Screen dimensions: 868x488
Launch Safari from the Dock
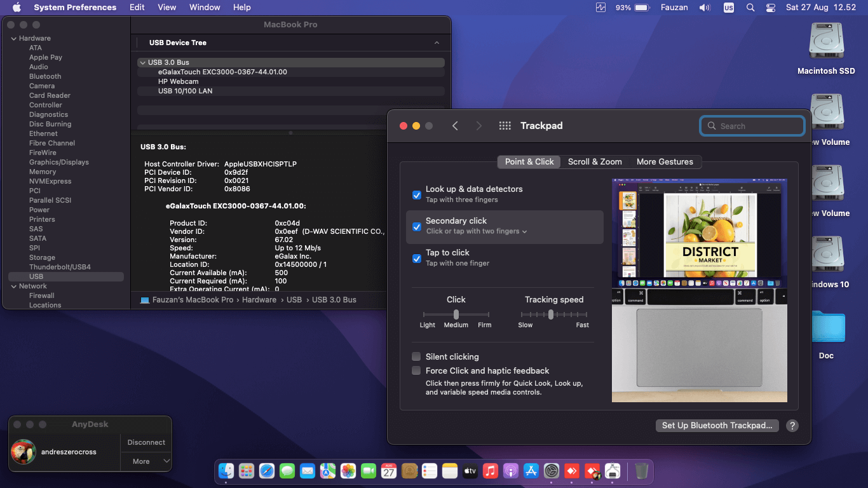click(266, 471)
